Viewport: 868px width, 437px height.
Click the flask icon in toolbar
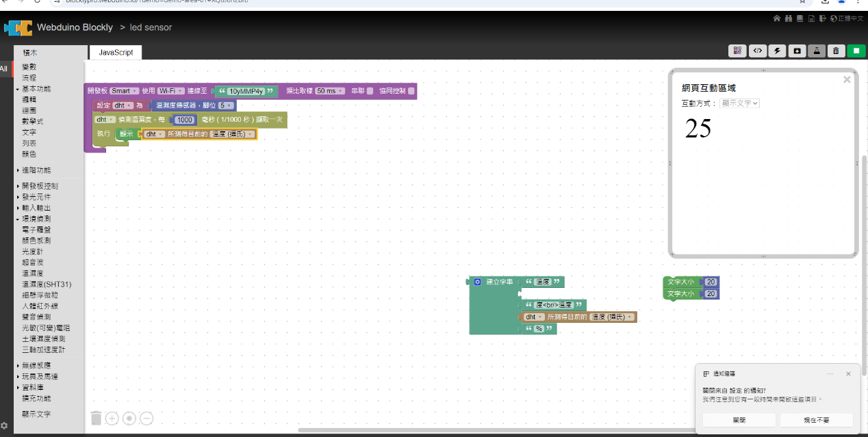pyautogui.click(x=816, y=51)
